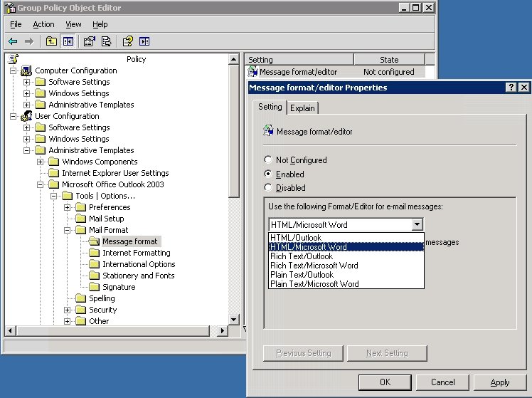
Task: Click the State column header
Action: 389,60
